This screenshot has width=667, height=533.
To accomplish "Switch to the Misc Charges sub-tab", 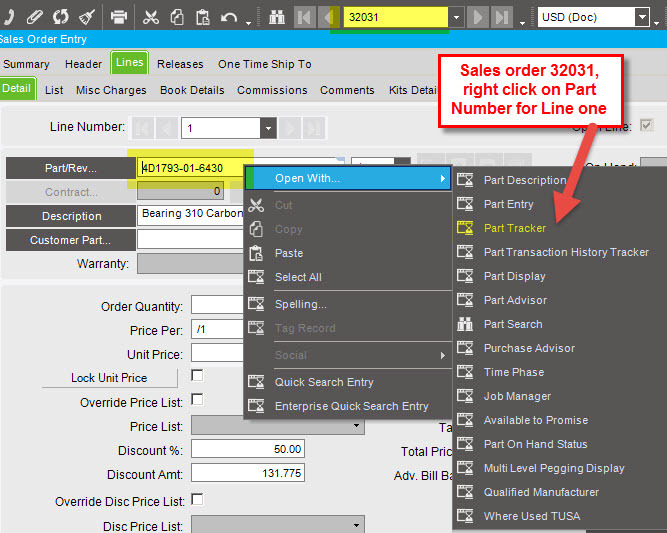I will (x=111, y=90).
